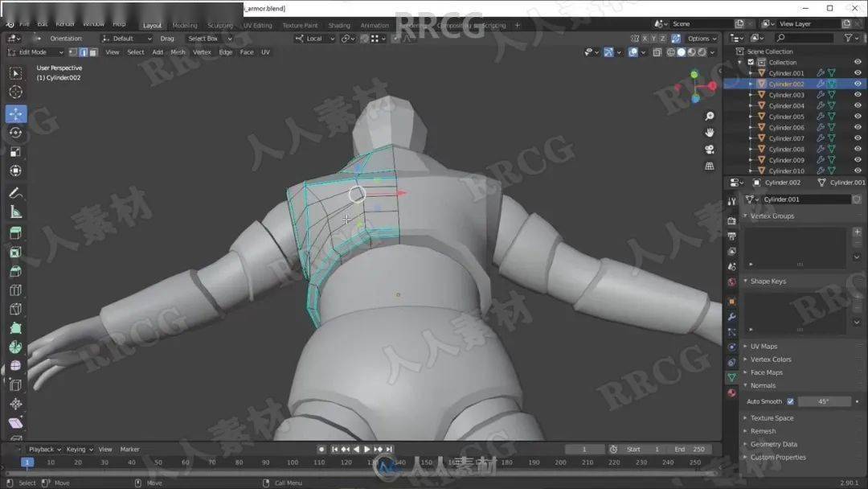The height and width of the screenshot is (489, 868).
Task: Click the End frame 250 field
Action: tap(690, 449)
